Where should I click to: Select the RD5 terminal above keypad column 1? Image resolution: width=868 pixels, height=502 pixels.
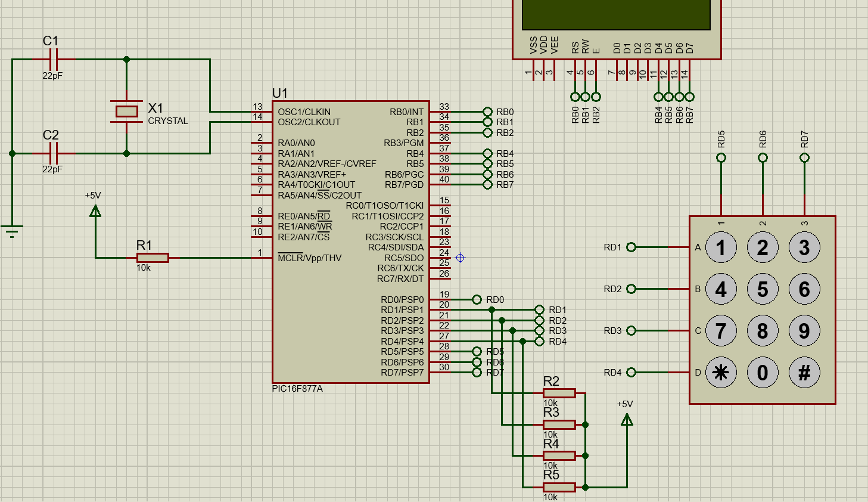[x=721, y=158]
